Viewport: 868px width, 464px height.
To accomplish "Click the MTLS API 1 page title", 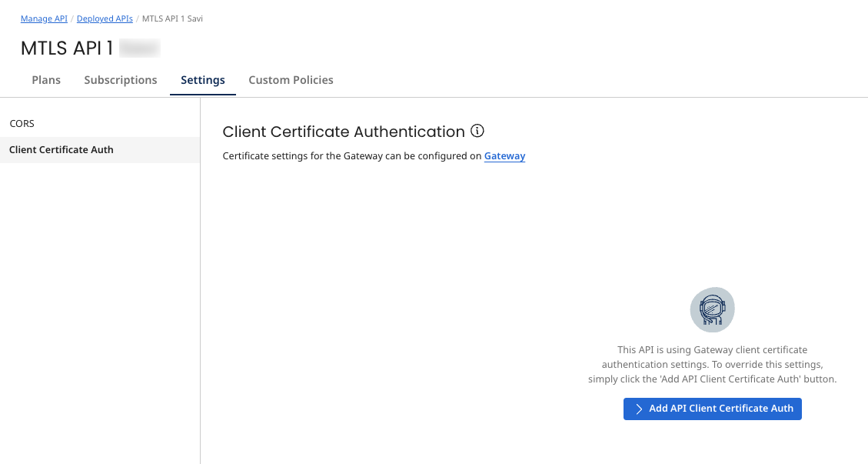I will 67,48.
